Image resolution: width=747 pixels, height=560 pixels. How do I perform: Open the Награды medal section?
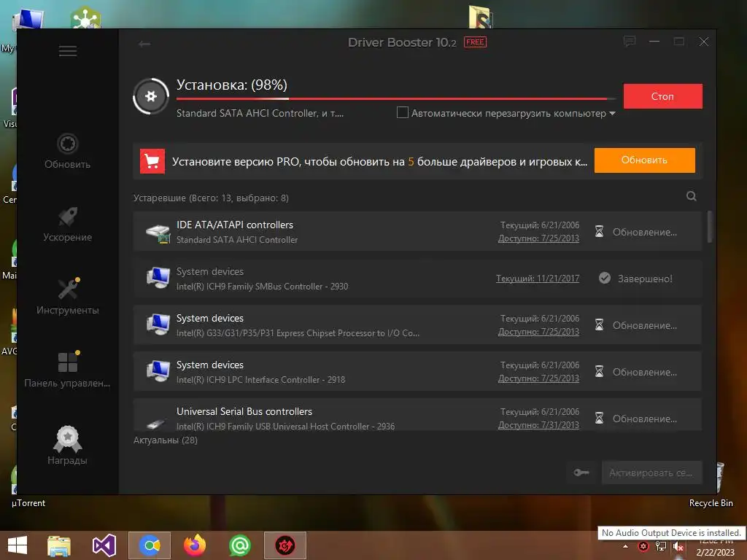[x=67, y=446]
